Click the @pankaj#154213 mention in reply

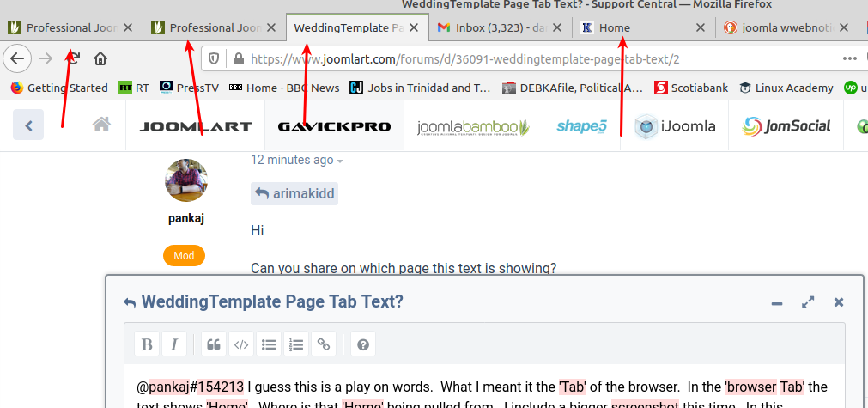pos(190,386)
